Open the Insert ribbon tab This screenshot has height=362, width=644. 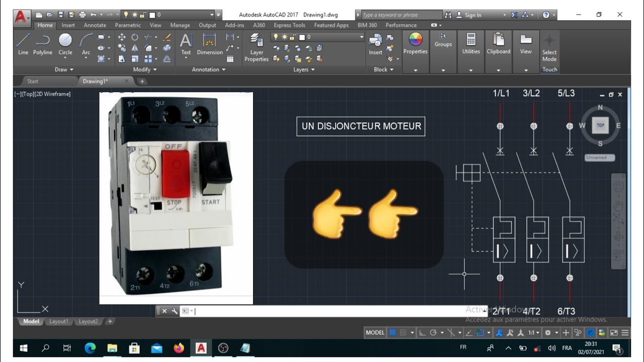68,25
